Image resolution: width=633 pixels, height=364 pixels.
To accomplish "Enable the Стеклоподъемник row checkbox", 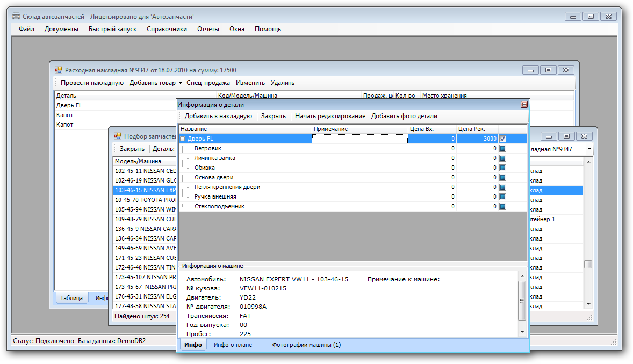I will click(x=502, y=207).
